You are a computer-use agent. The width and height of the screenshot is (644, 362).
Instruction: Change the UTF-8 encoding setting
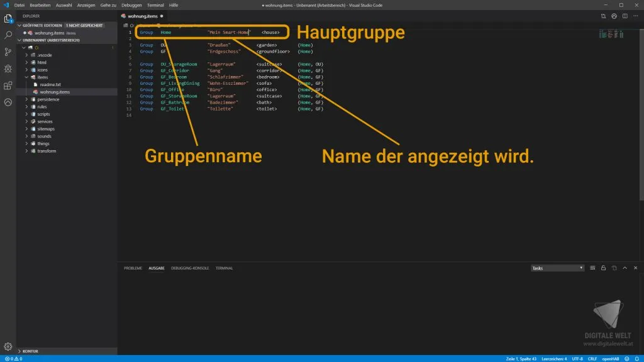(x=577, y=359)
